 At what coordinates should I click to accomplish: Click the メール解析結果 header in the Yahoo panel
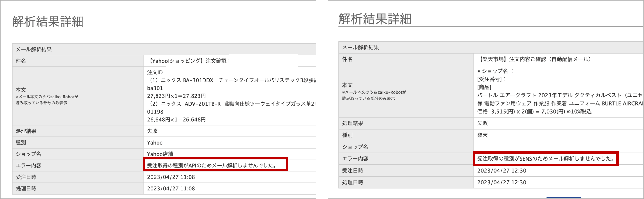pyautogui.click(x=34, y=49)
